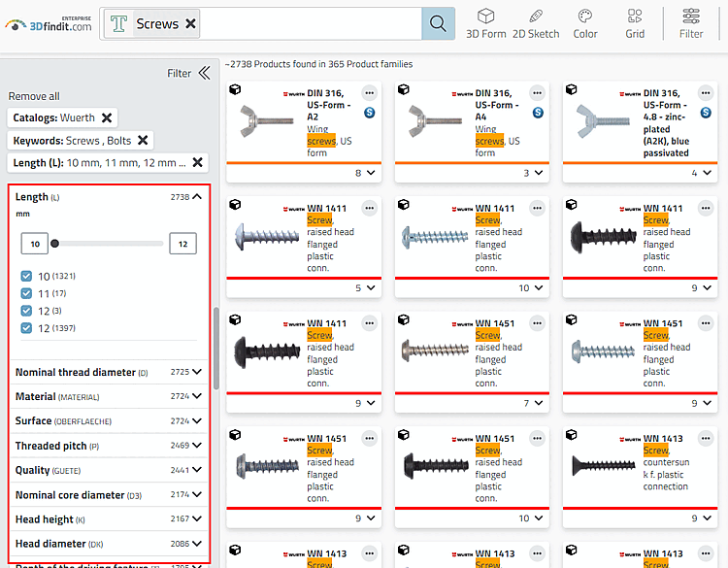This screenshot has height=568, width=728.
Task: Expand the Material filter section
Action: (x=197, y=396)
